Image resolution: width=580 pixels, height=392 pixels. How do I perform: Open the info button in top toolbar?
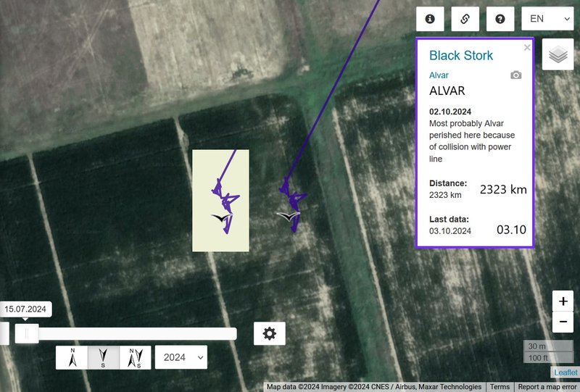[x=430, y=19]
